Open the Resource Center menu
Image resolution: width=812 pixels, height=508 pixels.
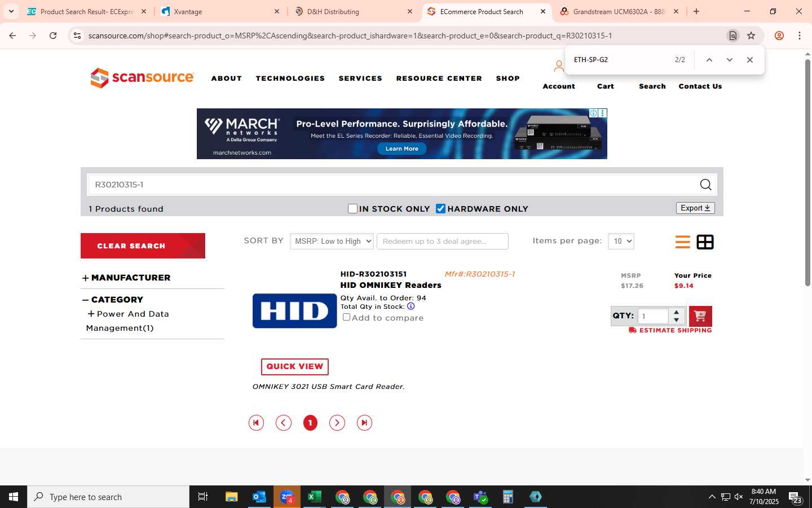[x=439, y=78]
